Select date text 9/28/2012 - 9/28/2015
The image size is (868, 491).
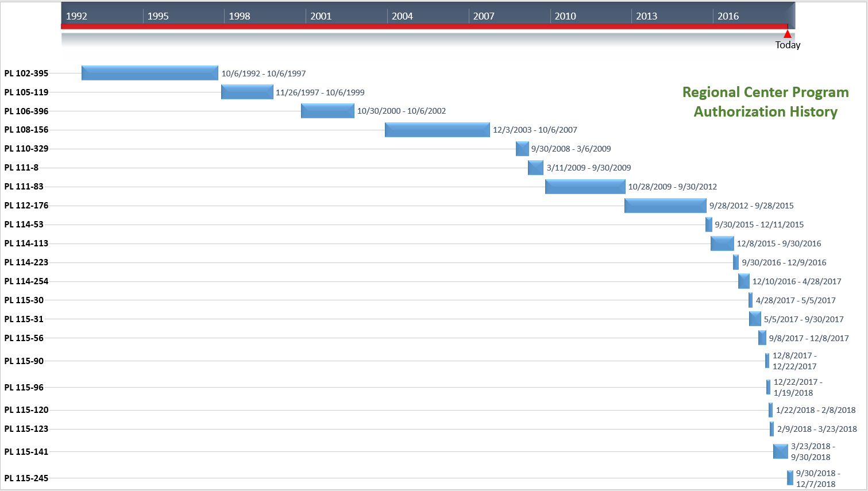[x=751, y=206]
